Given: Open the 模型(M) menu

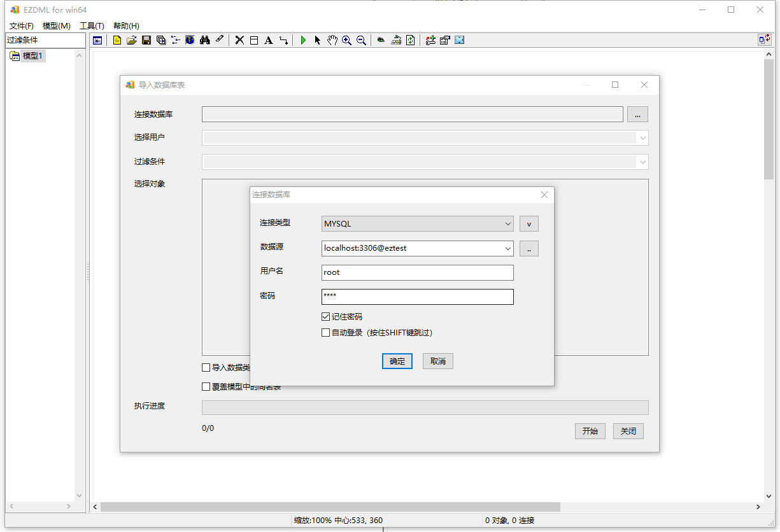Looking at the screenshot, I should point(56,26).
